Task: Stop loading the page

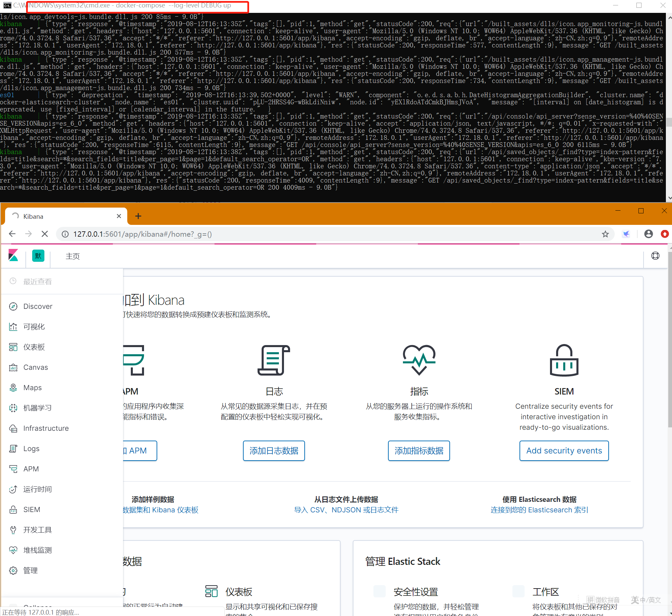Action: tap(44, 234)
